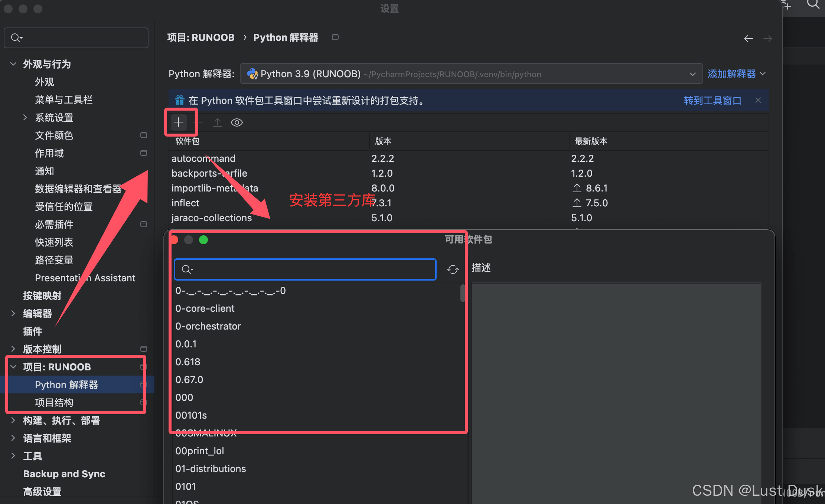Expand the 版本控制 section
This screenshot has height=504, width=825.
(x=13, y=349)
